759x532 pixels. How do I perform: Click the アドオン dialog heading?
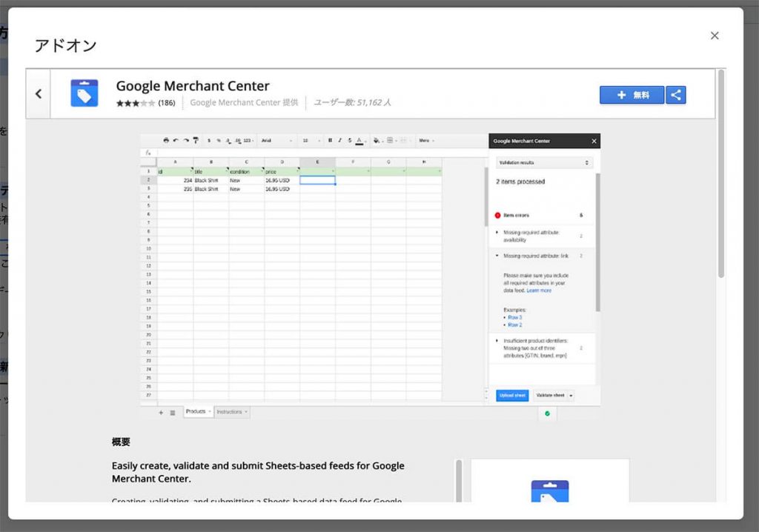(x=65, y=45)
